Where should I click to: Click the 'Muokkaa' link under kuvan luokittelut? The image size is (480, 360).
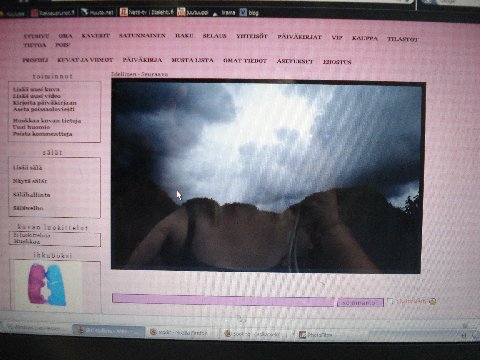pos(27,241)
